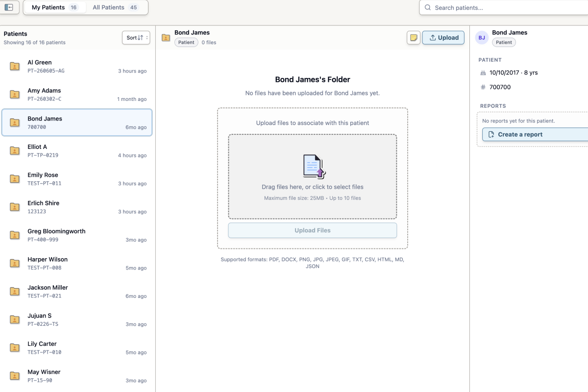Screen dimensions: 588x392
Task: Click Harper Wilson's folder icon
Action: pyautogui.click(x=15, y=264)
